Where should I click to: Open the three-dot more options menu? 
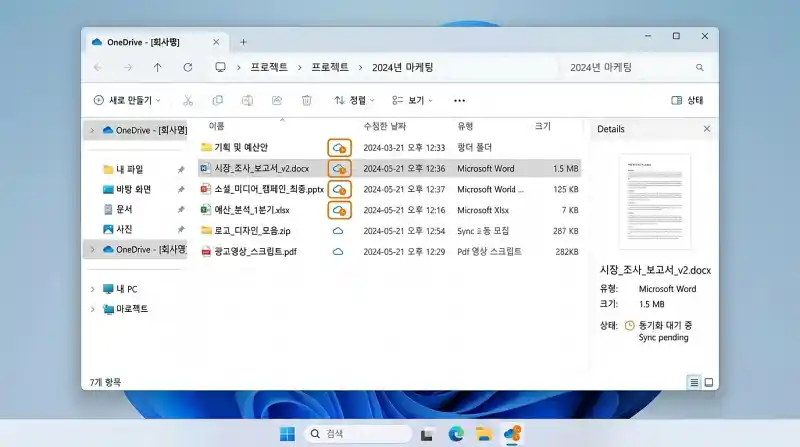[x=459, y=101]
